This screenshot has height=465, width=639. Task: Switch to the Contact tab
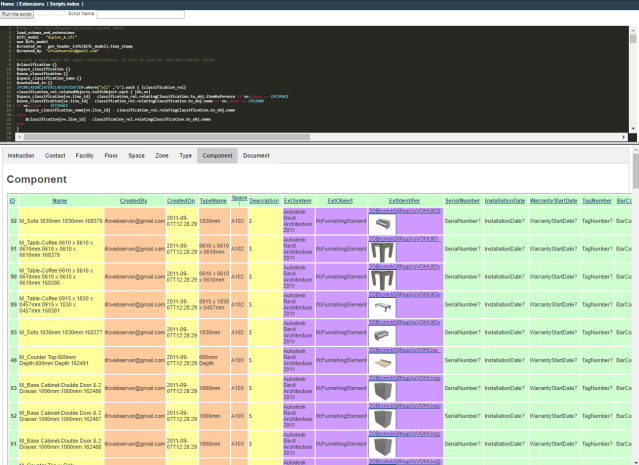55,156
